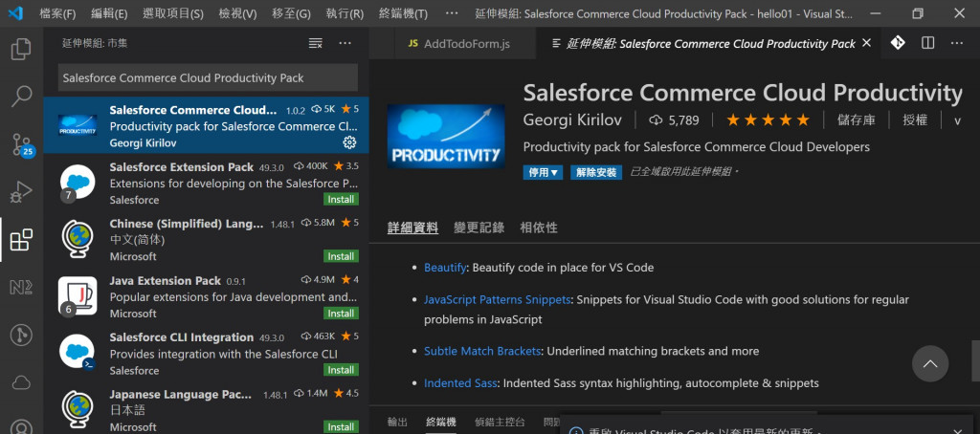The image size is (980, 434).
Task: Open the git changes icon in editor toolbar
Action: tap(898, 43)
